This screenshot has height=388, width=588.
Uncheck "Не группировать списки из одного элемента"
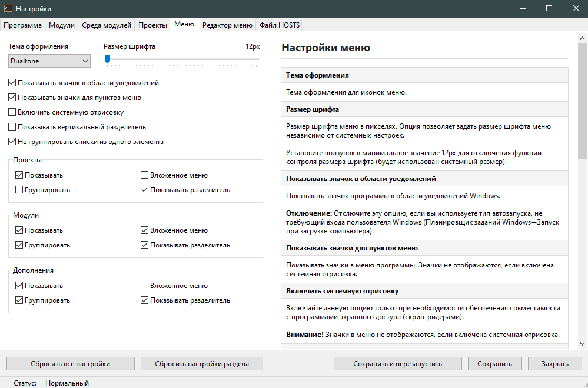point(12,142)
